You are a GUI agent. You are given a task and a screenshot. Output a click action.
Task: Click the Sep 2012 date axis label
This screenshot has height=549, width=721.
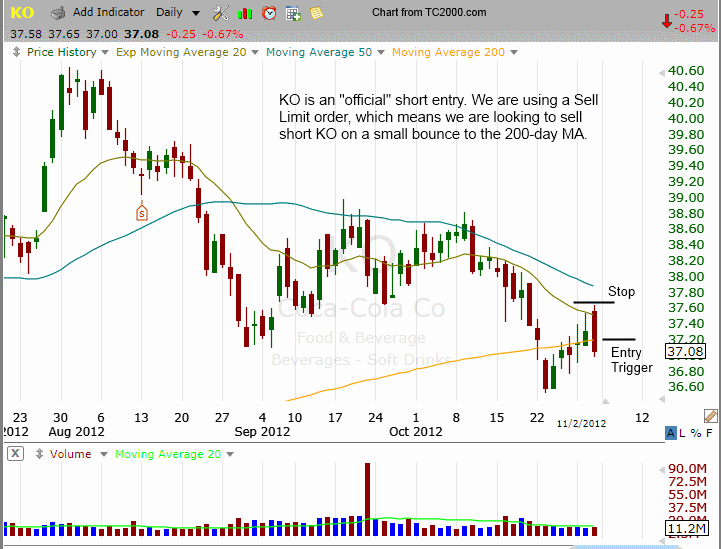coord(262,432)
